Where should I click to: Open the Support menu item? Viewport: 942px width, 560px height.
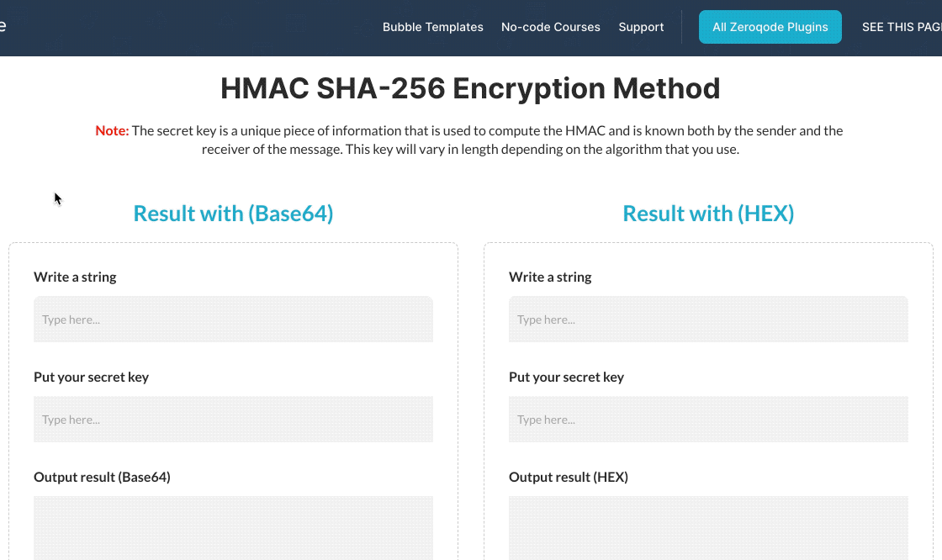[x=641, y=27]
